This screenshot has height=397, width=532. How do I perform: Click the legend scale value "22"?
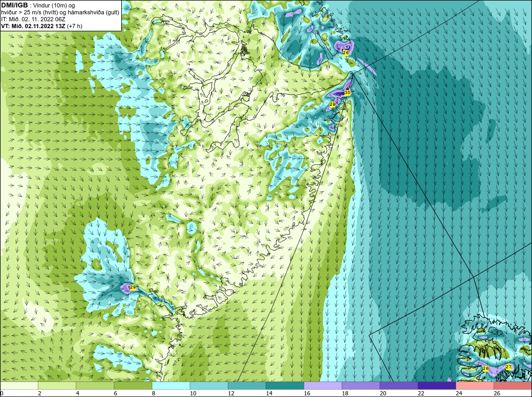point(421,393)
